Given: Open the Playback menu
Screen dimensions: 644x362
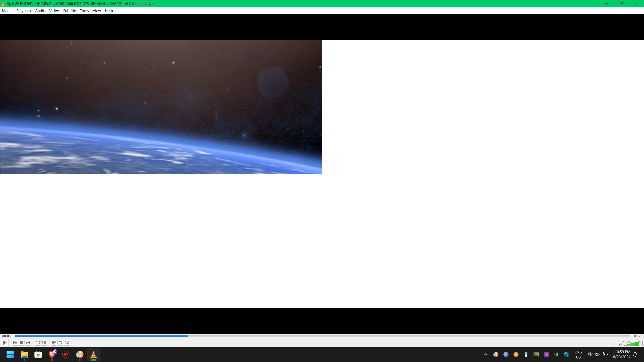Looking at the screenshot, I should click(24, 11).
